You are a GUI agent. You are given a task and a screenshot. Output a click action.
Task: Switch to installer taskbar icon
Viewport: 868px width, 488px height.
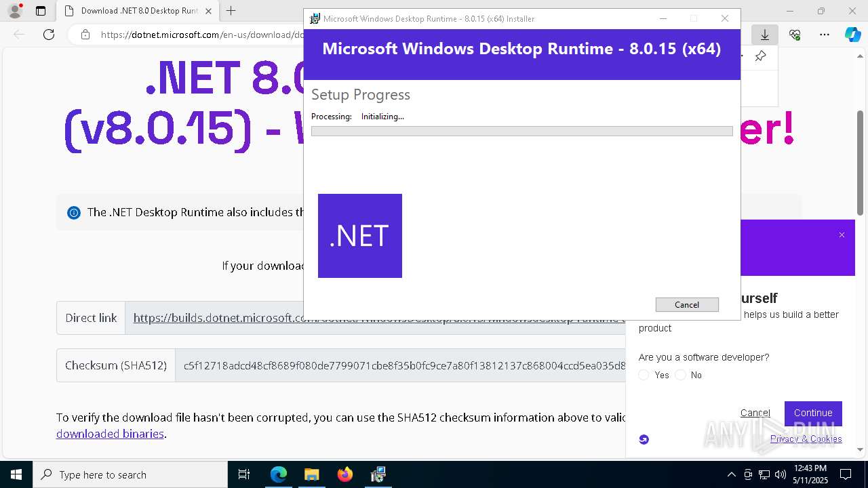pyautogui.click(x=378, y=474)
